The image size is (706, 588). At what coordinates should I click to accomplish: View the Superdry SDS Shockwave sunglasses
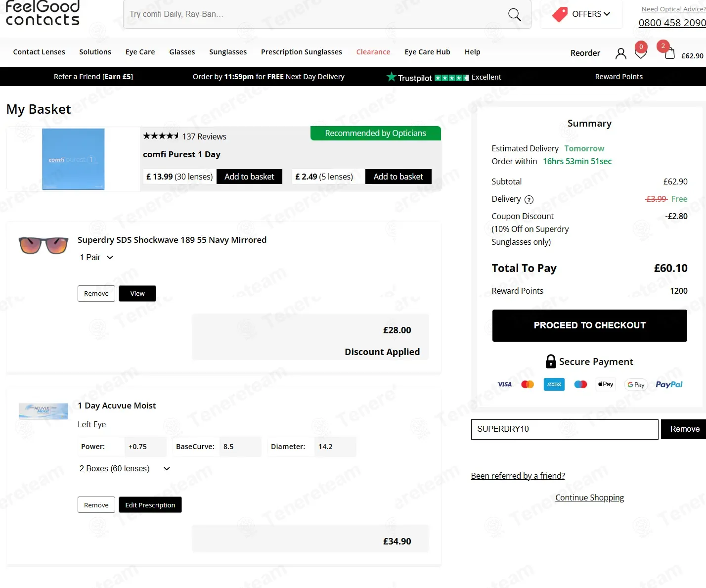tap(137, 293)
